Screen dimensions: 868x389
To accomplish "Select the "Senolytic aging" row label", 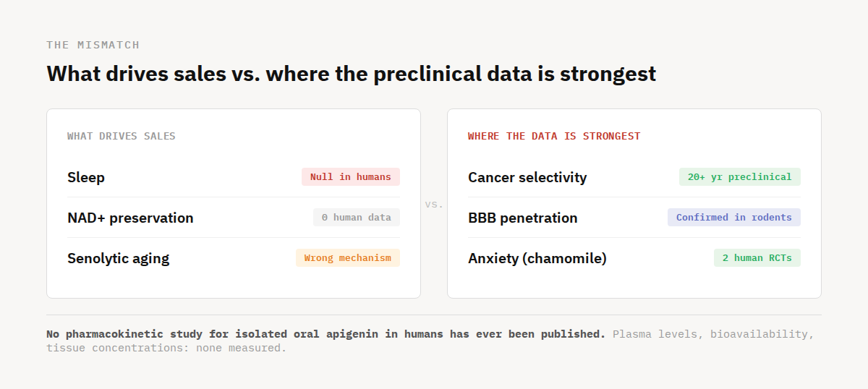I will point(118,258).
